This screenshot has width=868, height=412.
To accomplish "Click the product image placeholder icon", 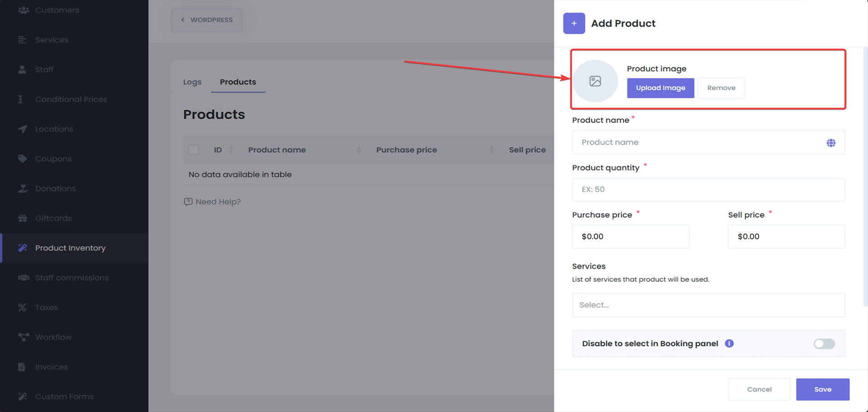I will point(595,81).
